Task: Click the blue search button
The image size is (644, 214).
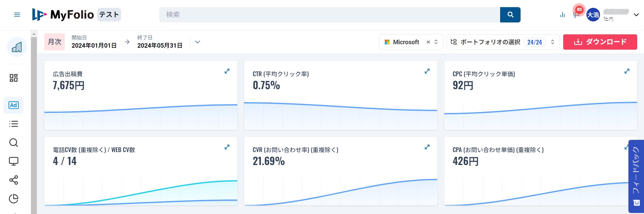Action: 510,15
